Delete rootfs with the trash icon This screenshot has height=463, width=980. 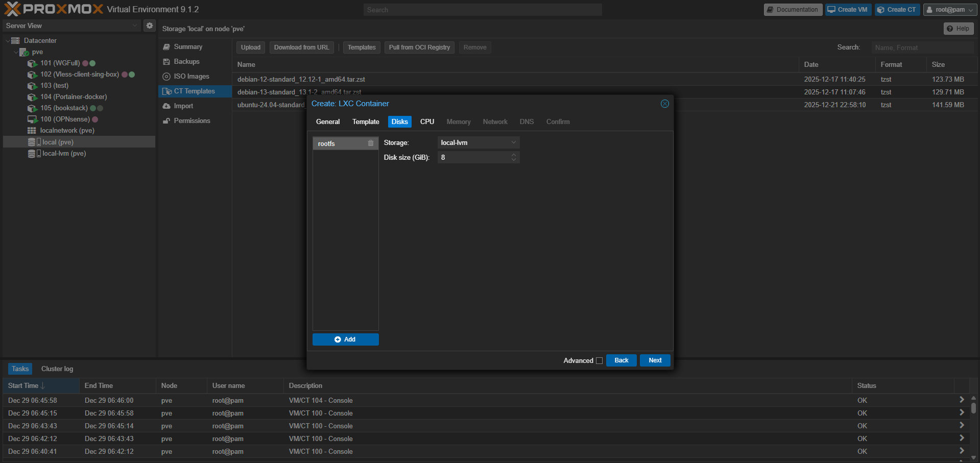click(x=371, y=143)
